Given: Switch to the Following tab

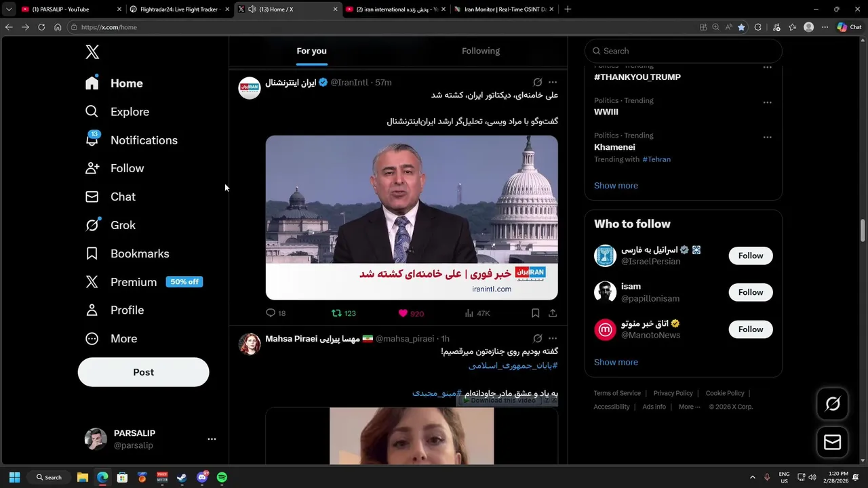Looking at the screenshot, I should coord(481,51).
